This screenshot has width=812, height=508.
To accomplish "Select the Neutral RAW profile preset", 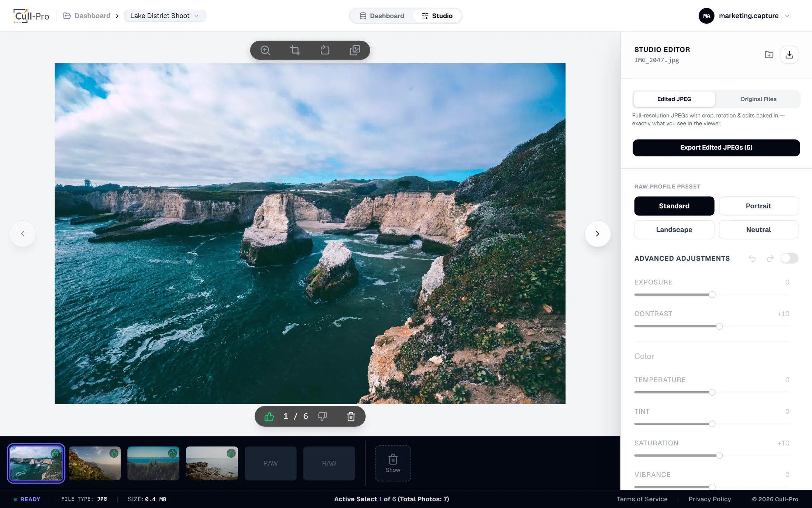I will pyautogui.click(x=758, y=229).
